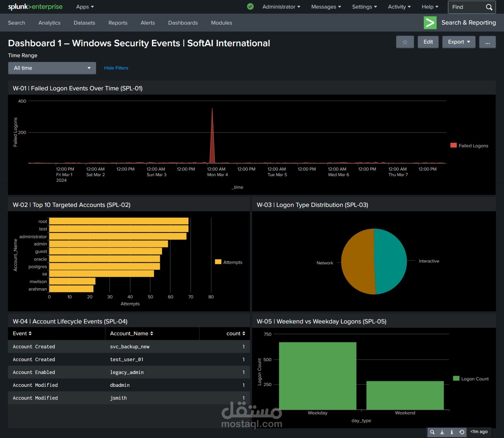Viewport: 504px width, 438px height.
Task: Click the Weekend green bar
Action: pos(405,395)
